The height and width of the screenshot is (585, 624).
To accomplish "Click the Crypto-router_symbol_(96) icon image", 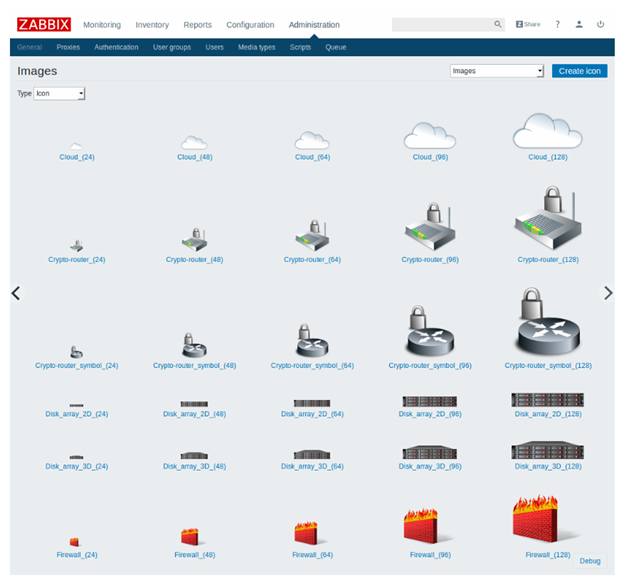I will [x=430, y=331].
